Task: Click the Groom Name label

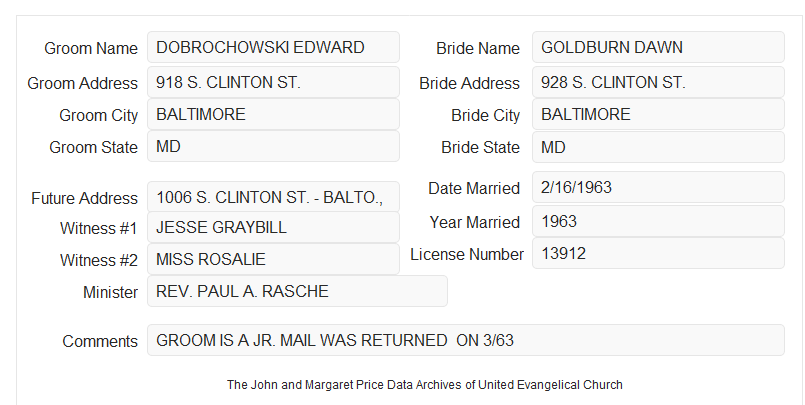Action: coord(91,48)
